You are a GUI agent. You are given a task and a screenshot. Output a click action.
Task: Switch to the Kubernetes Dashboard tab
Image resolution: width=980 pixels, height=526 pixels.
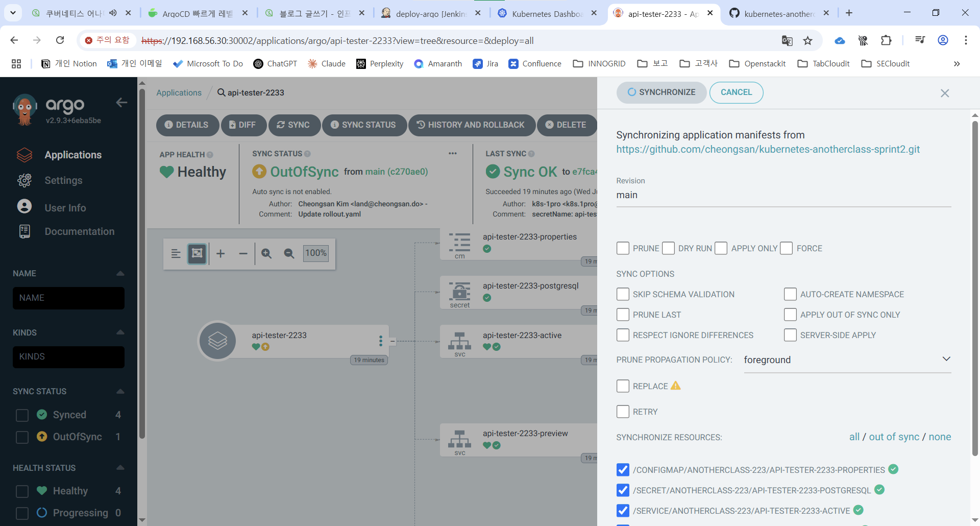point(547,14)
